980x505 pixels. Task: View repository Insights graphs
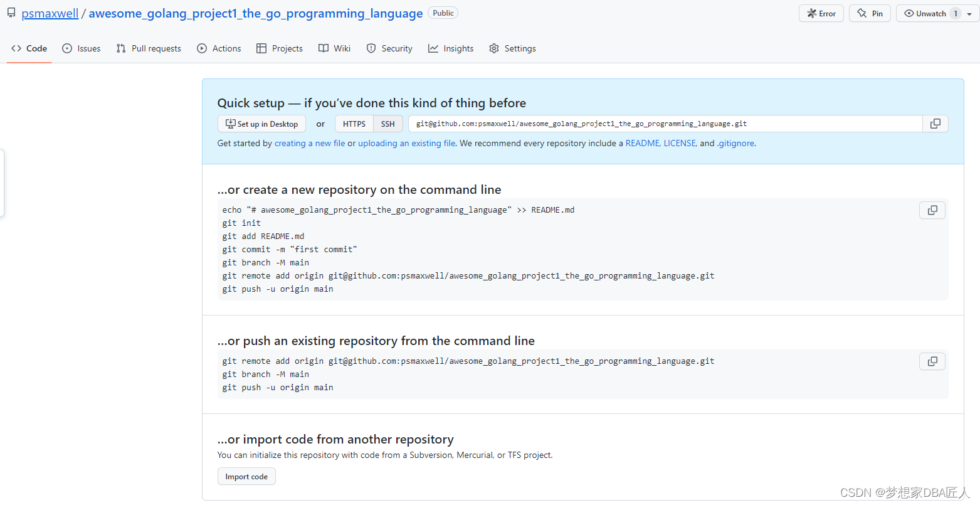(x=450, y=48)
